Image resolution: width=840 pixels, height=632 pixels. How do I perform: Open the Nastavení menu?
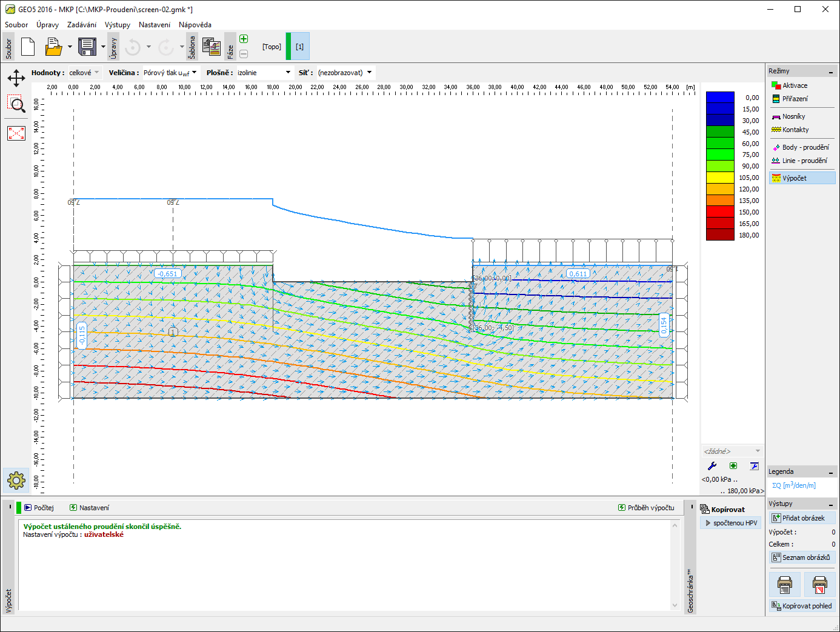coord(155,25)
